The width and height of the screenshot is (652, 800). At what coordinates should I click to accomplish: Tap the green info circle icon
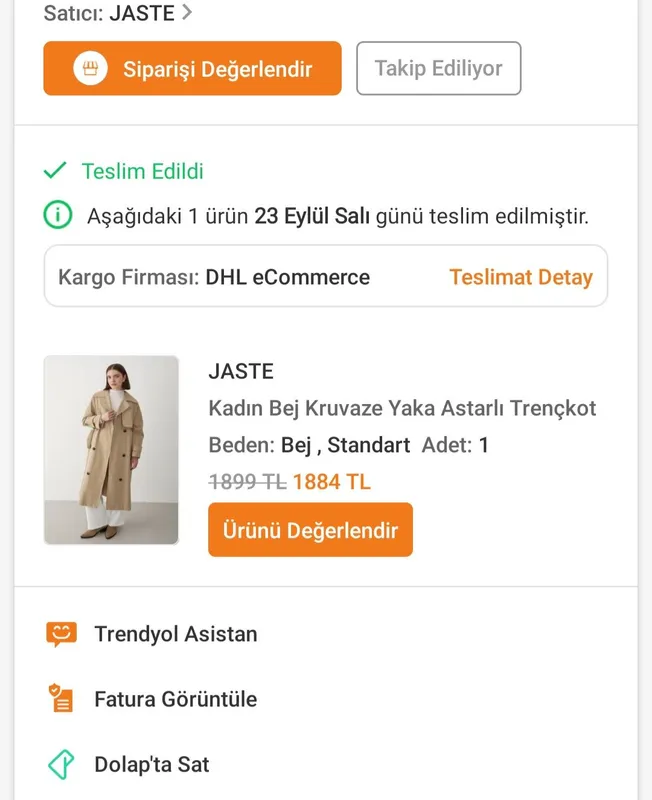[58, 215]
